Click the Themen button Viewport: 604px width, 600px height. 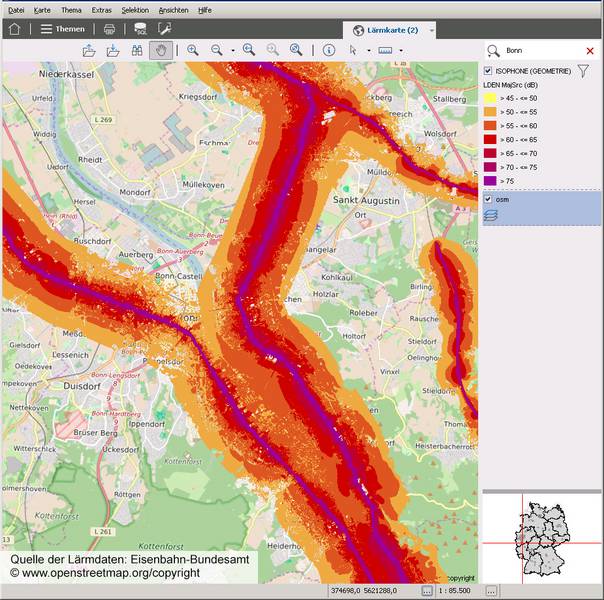pyautogui.click(x=63, y=29)
